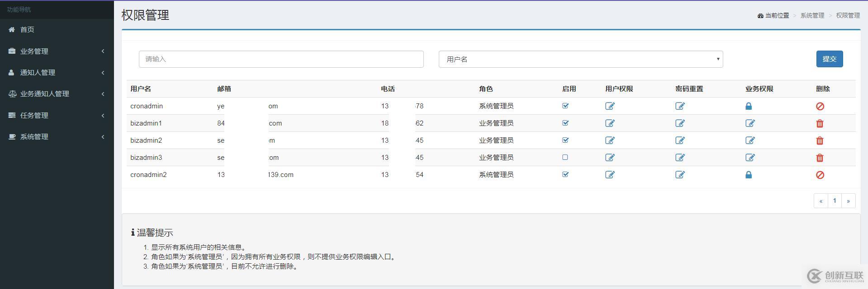Image resolution: width=868 pixels, height=289 pixels.
Task: Go to 首页 in the sidebar
Action: click(x=27, y=29)
